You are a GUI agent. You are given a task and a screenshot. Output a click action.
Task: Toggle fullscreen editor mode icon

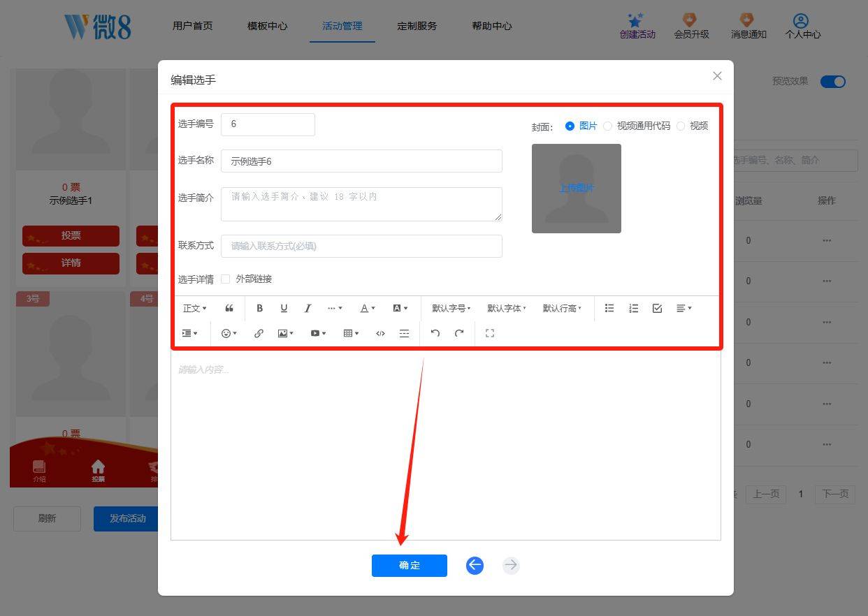490,333
